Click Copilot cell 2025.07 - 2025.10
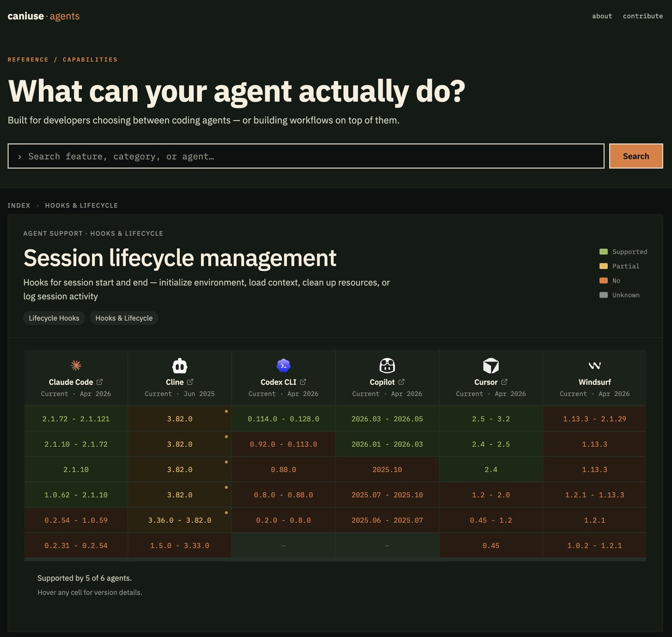The width and height of the screenshot is (672, 637). pos(387,495)
